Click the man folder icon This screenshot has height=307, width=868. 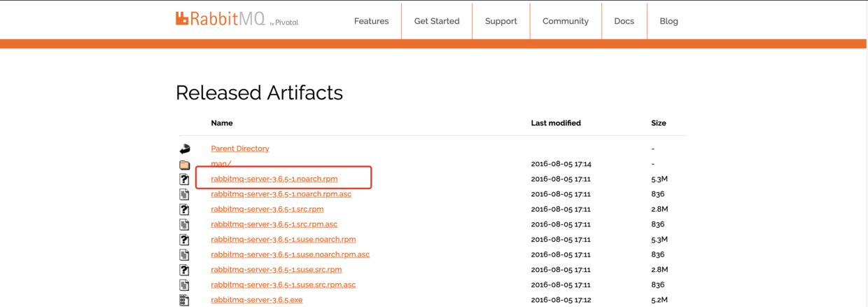point(185,165)
